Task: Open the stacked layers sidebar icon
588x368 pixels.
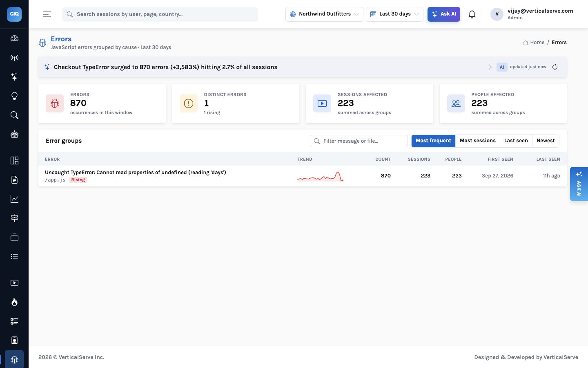Action: pyautogui.click(x=14, y=237)
